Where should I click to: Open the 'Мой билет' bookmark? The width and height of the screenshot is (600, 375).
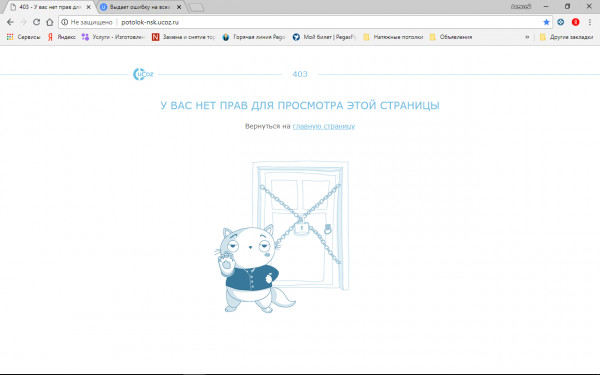click(x=324, y=37)
